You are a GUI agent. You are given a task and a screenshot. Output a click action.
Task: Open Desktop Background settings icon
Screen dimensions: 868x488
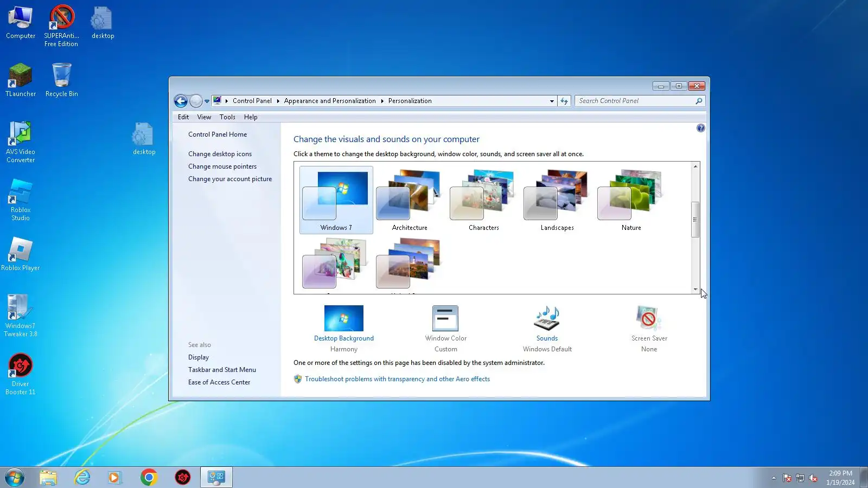point(344,318)
